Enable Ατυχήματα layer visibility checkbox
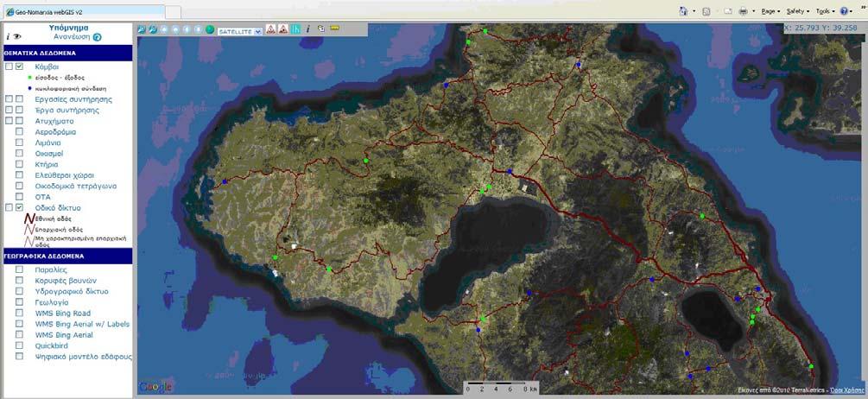This screenshot has width=868, height=399. (x=19, y=121)
